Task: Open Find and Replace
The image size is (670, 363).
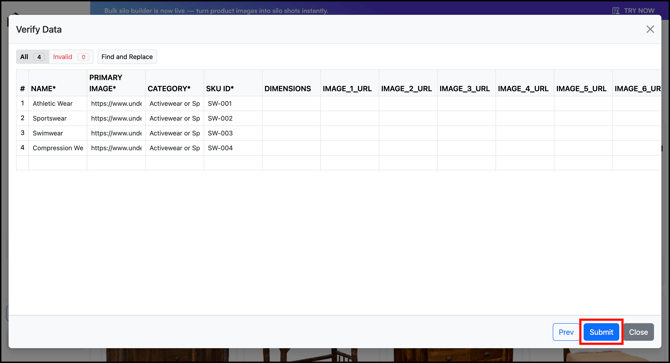Action: point(127,57)
